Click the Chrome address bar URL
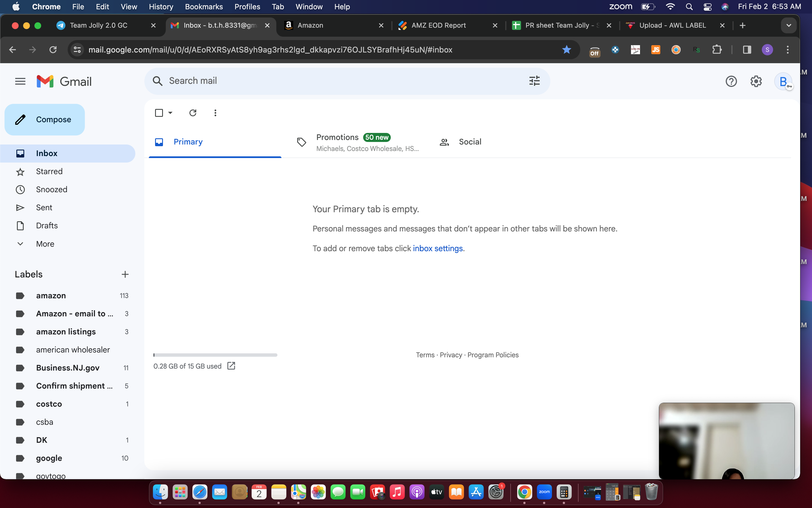This screenshot has width=812, height=508. click(270, 50)
